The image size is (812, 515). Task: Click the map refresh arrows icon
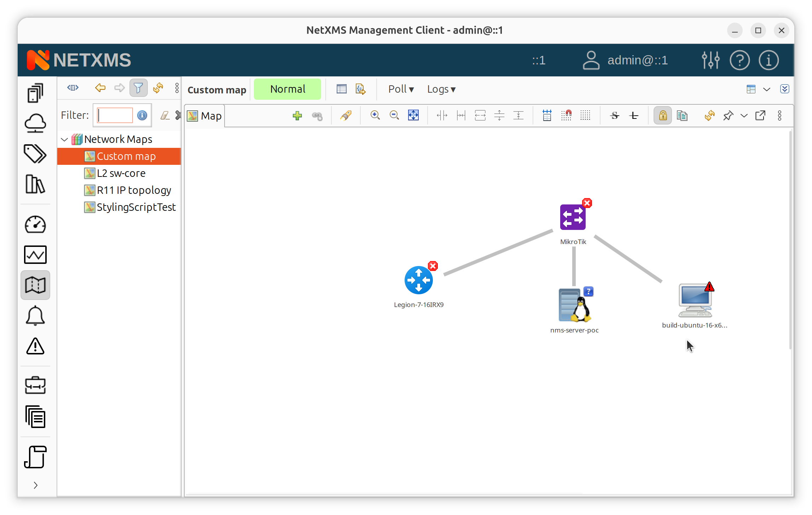click(x=709, y=116)
